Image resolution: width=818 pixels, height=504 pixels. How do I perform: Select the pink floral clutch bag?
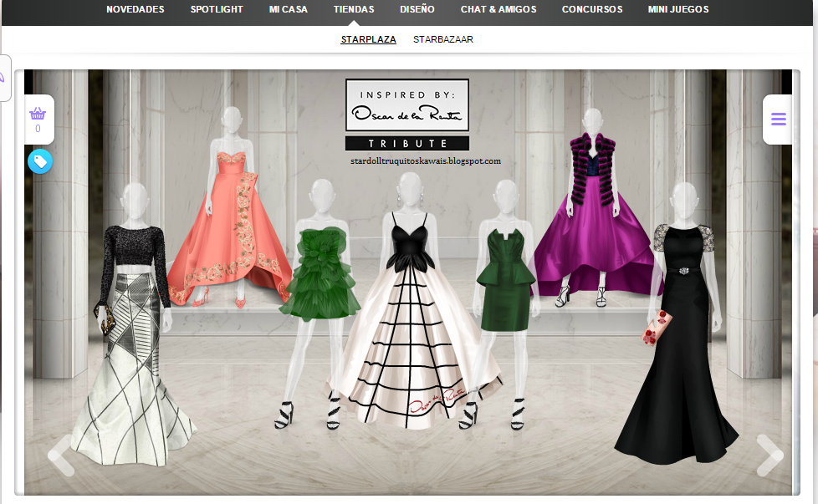pyautogui.click(x=656, y=328)
